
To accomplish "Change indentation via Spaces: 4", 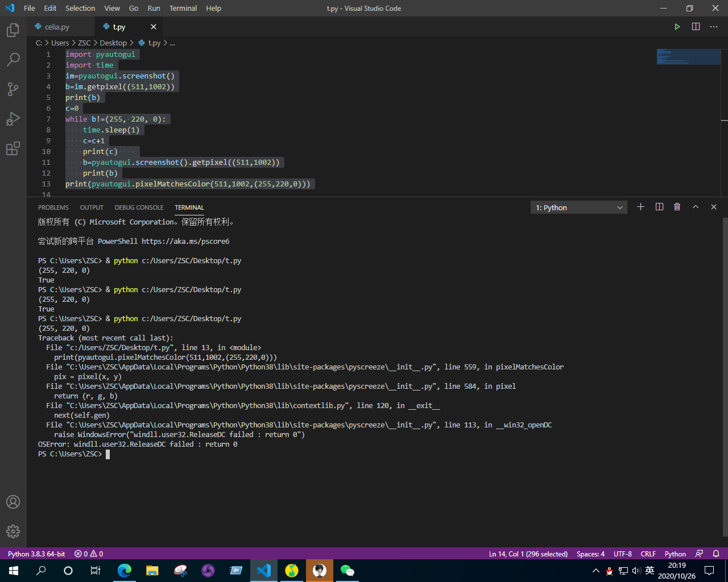I will click(590, 554).
